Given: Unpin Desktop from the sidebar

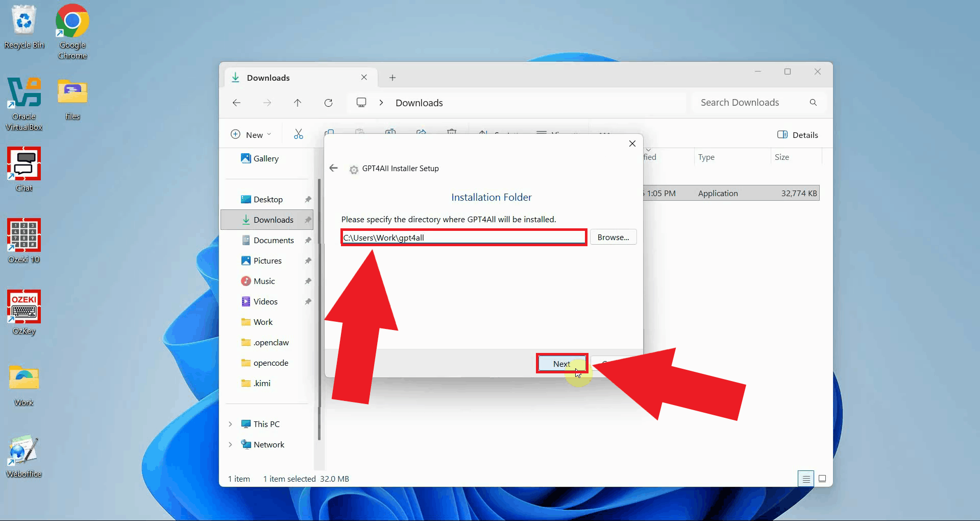Looking at the screenshot, I should [x=308, y=199].
